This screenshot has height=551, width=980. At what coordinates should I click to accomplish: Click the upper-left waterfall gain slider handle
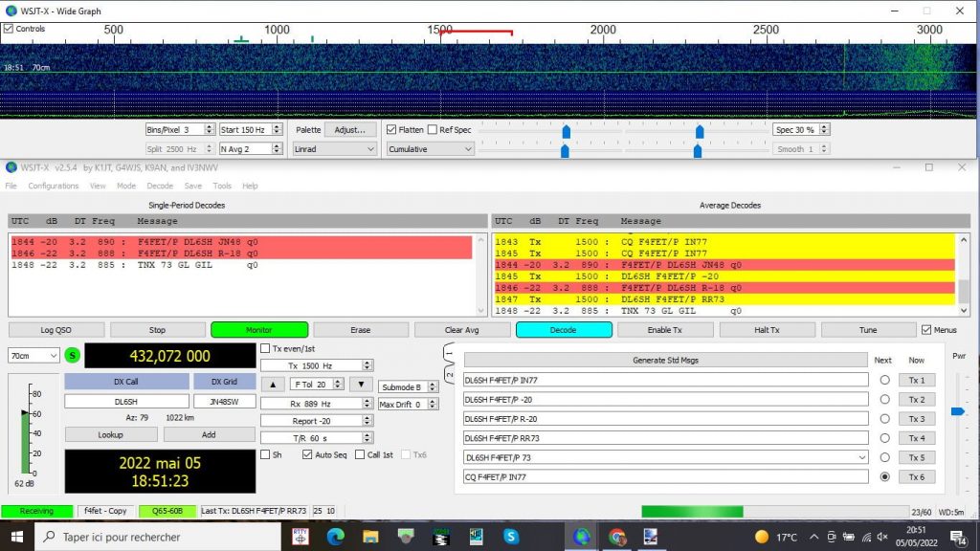pos(567,131)
